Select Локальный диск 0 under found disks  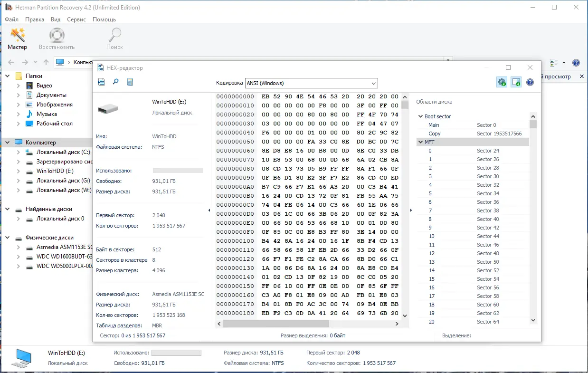pos(60,219)
